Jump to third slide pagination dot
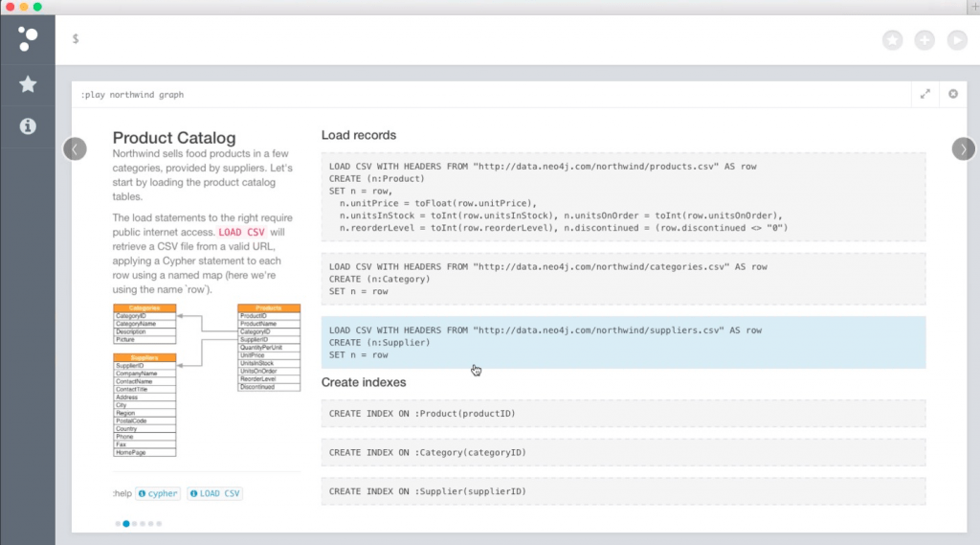Viewport: 980px width, 545px height. pos(134,524)
